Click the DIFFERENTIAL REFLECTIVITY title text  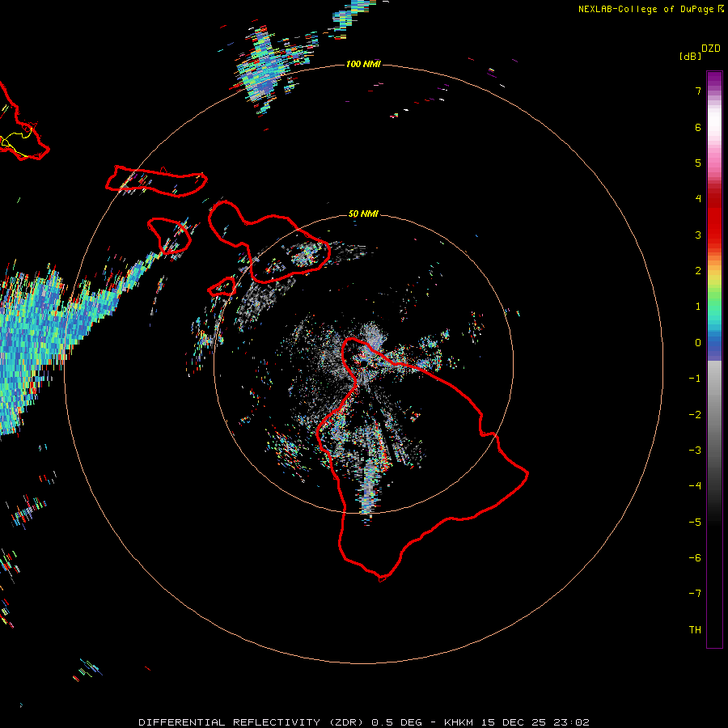[230, 722]
